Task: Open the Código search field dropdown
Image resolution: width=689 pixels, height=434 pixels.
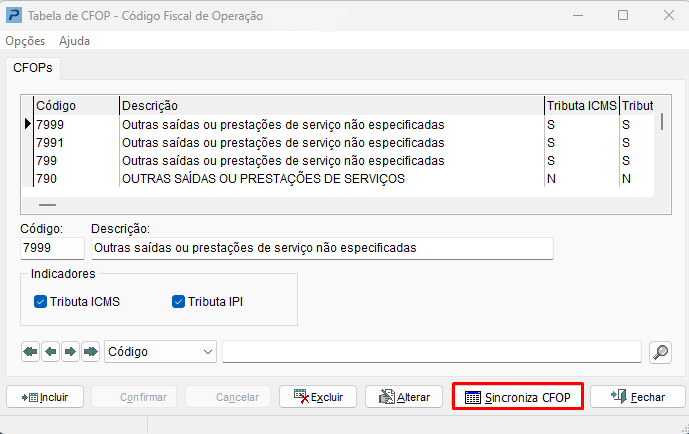Action: (208, 351)
